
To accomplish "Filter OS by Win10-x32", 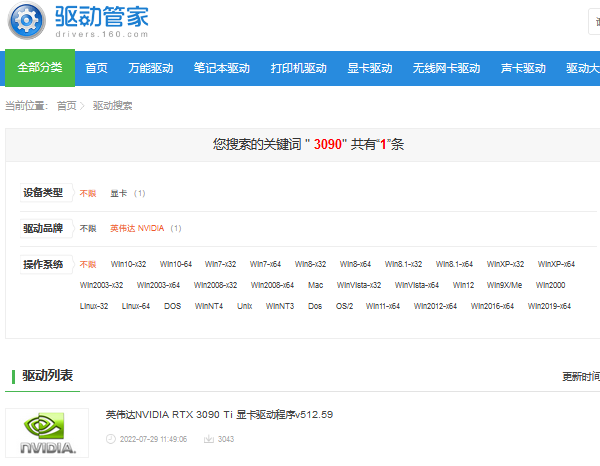I will click(x=128, y=264).
